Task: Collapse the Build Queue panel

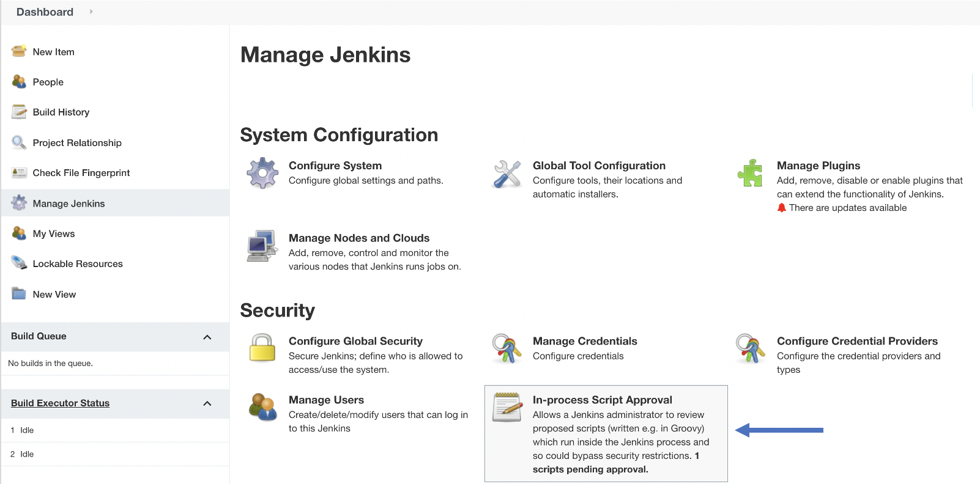Action: click(207, 337)
